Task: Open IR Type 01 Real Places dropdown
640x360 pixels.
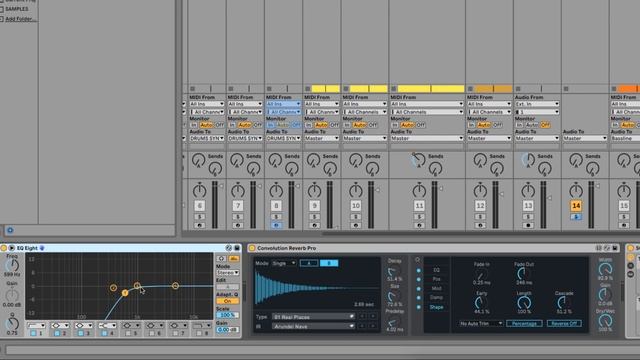Action: tap(313, 317)
